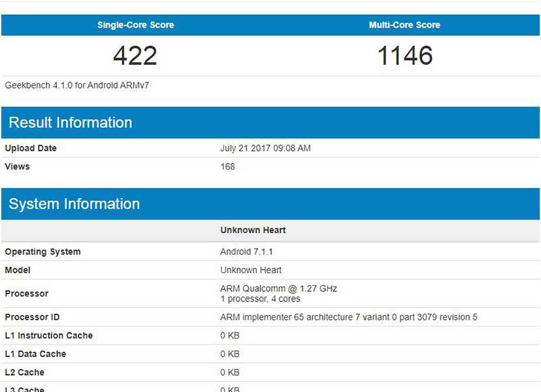Click the System Information section header
The height and width of the screenshot is (392, 541).
click(74, 204)
